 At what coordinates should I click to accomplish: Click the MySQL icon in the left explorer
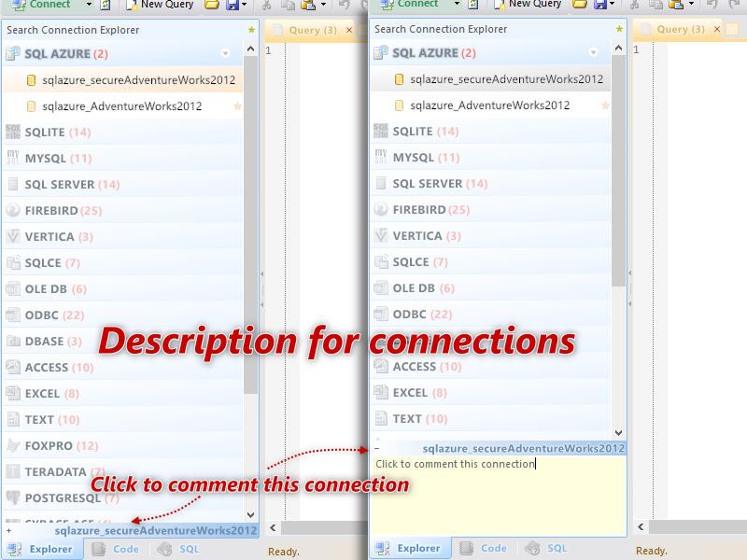(13, 158)
